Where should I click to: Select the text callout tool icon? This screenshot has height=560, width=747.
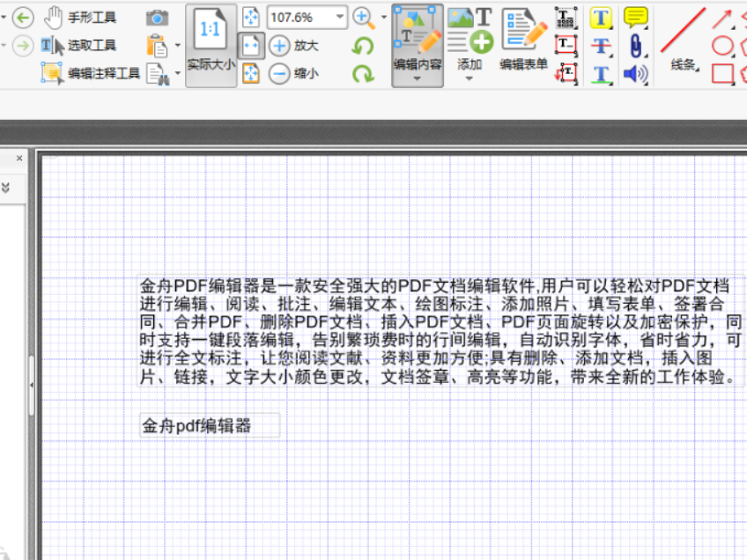point(566,73)
